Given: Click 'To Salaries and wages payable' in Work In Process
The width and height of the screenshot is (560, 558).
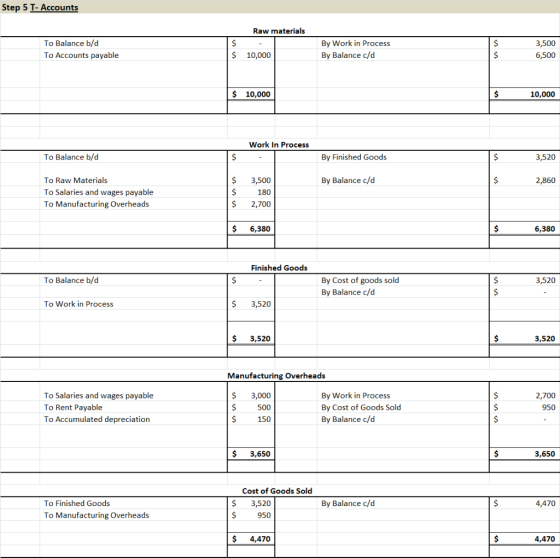Looking at the screenshot, I should pos(99,192).
